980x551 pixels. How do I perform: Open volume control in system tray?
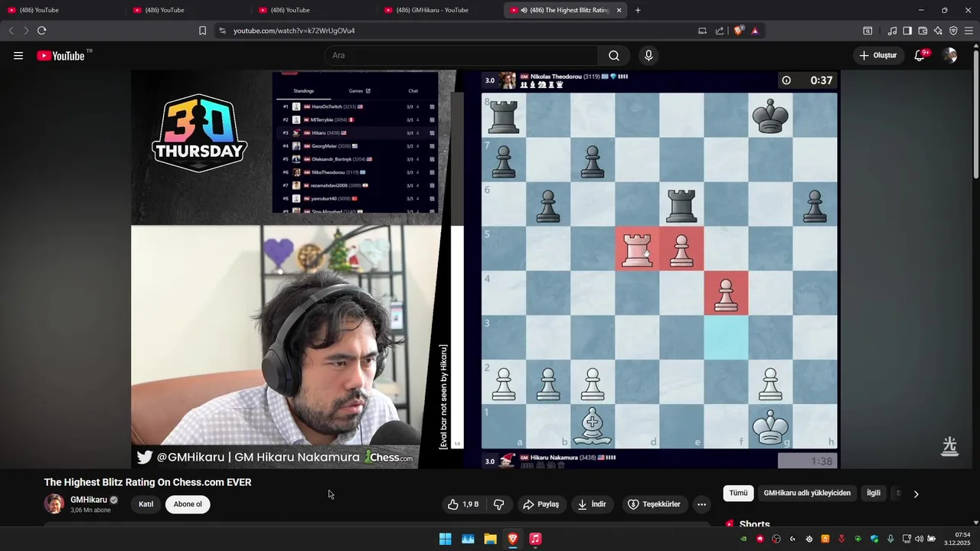click(919, 539)
